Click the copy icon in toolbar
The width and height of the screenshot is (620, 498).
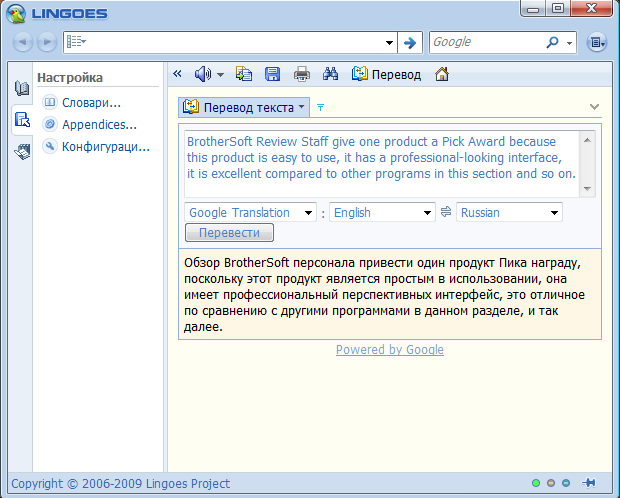(244, 74)
